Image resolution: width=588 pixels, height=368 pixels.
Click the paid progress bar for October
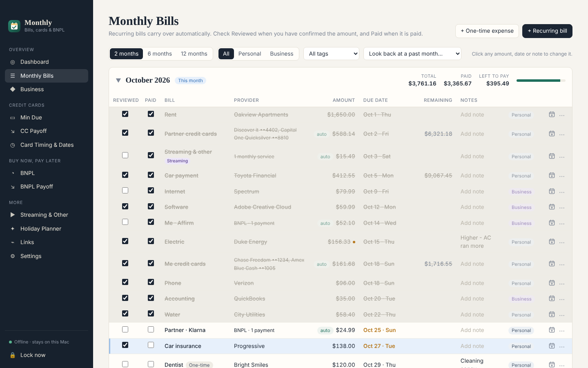point(541,81)
